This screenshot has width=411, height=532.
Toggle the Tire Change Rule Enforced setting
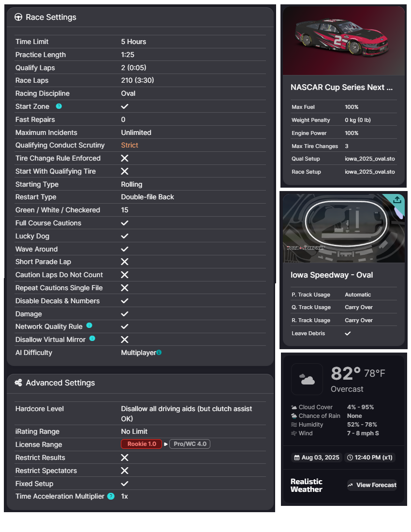124,158
